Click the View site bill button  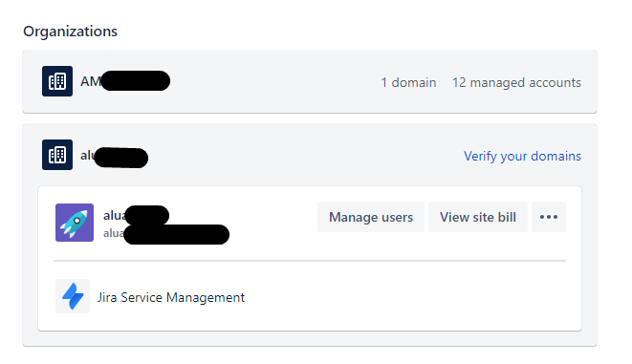(478, 217)
